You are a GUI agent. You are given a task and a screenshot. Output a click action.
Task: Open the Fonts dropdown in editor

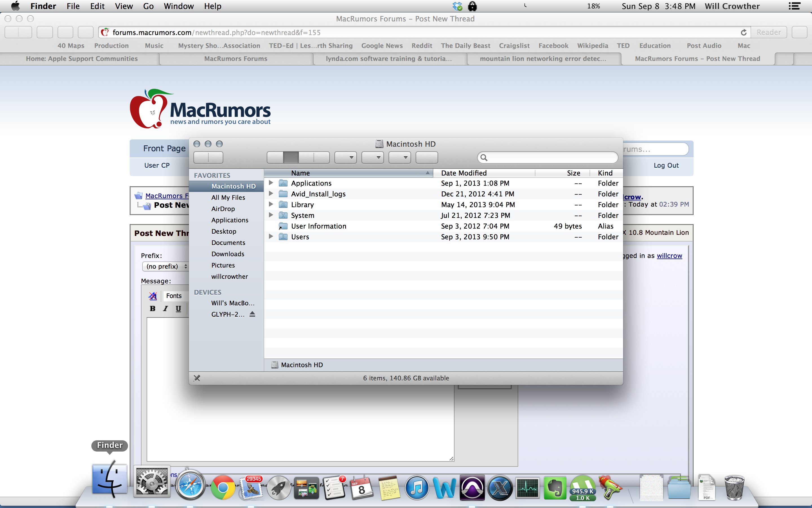(175, 296)
